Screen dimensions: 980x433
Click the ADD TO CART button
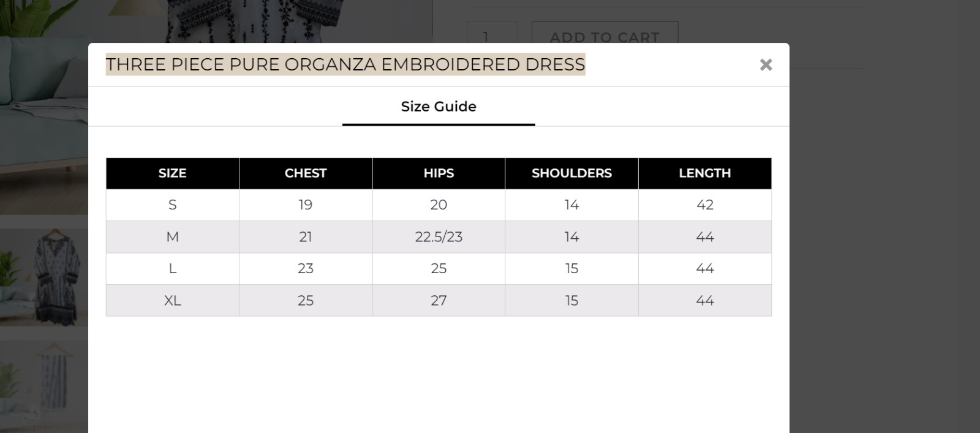click(x=605, y=34)
